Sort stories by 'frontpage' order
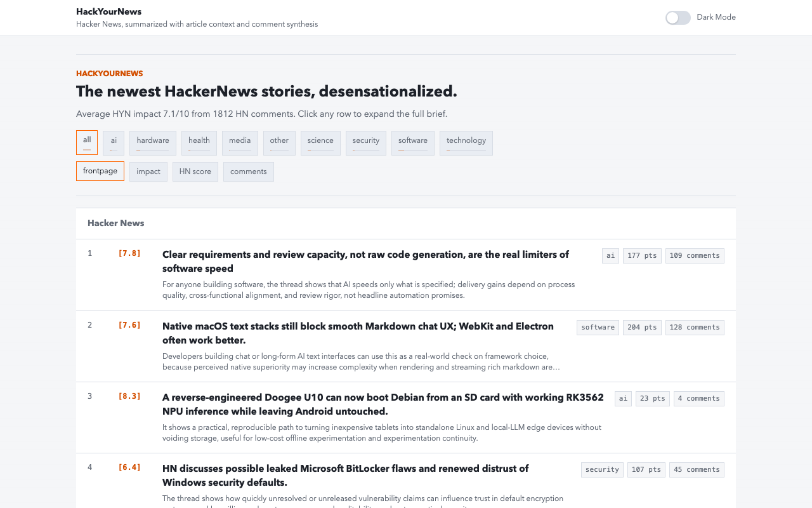The height and width of the screenshot is (508, 812). tap(100, 171)
